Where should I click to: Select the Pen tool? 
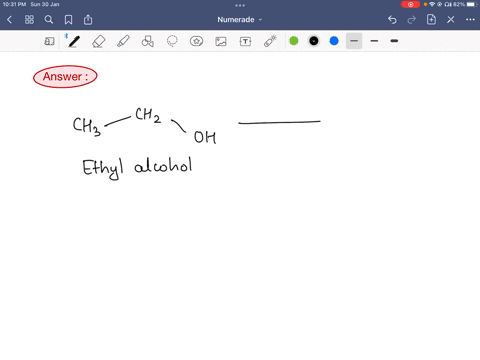(x=74, y=41)
